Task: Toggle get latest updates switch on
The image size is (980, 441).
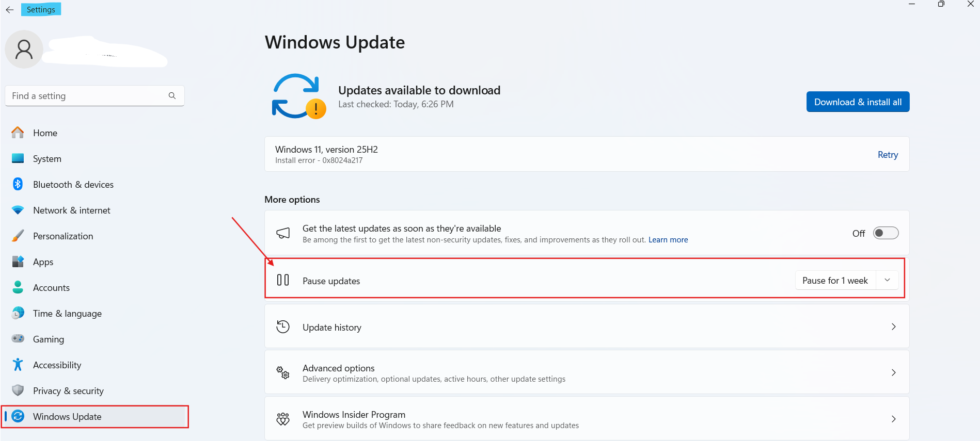Action: coord(886,233)
